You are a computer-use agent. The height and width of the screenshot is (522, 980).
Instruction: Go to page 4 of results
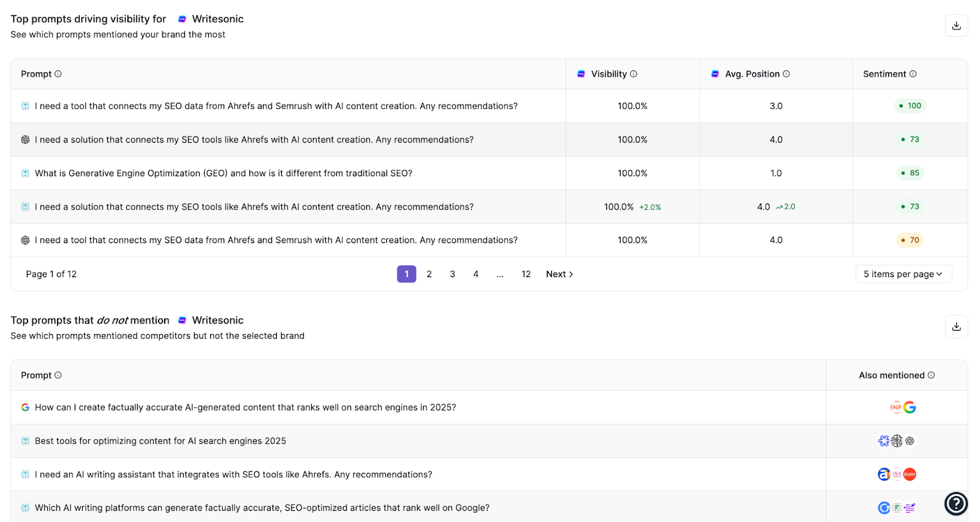(476, 274)
